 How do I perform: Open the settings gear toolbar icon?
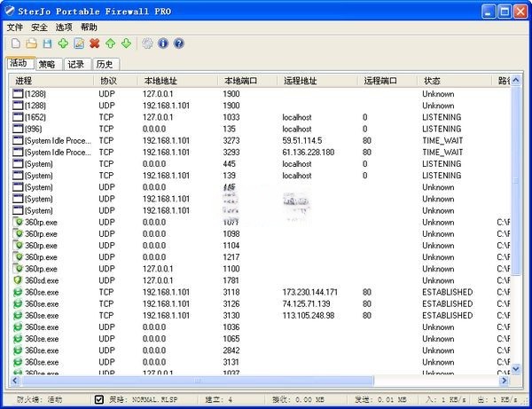[147, 43]
